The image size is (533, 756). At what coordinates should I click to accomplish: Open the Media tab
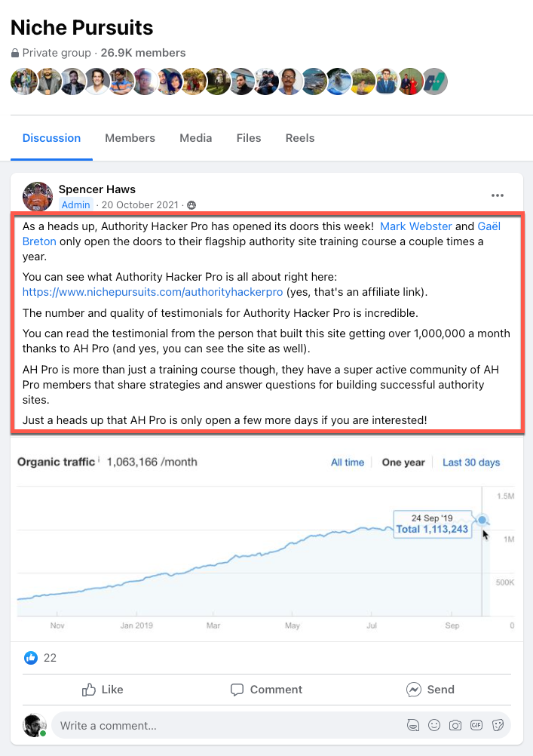pyautogui.click(x=195, y=138)
